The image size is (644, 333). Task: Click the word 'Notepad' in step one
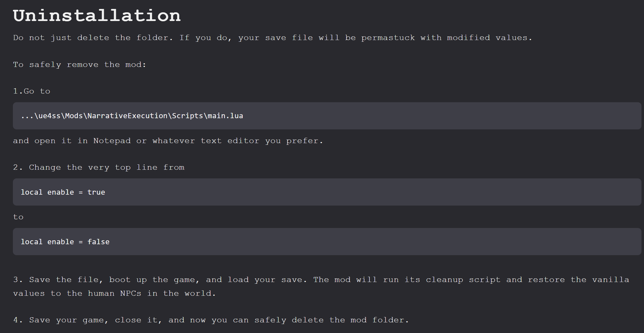[x=112, y=141]
